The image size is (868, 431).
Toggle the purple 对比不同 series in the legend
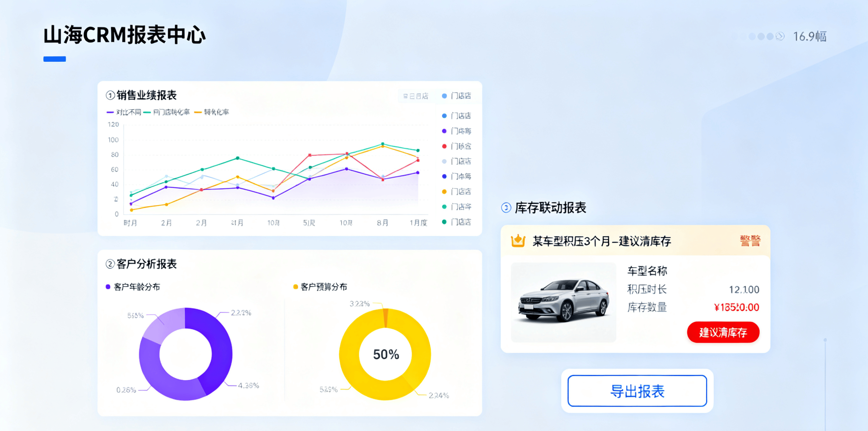pos(111,112)
